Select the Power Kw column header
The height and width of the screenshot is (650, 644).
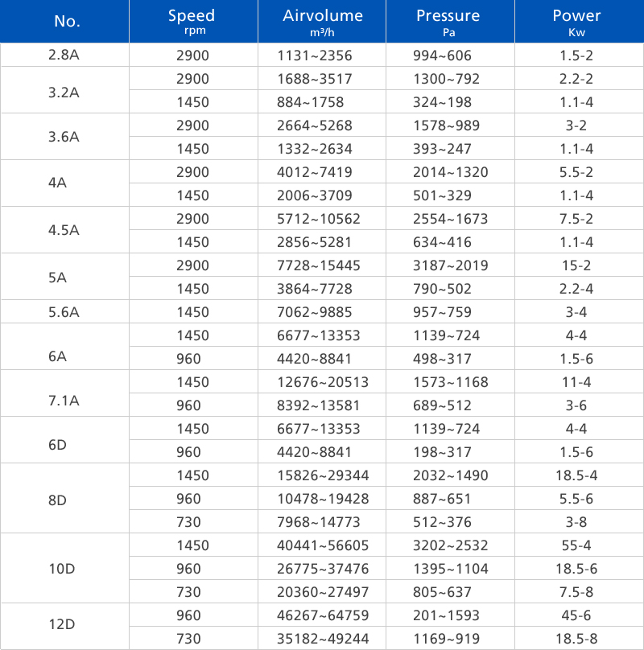577,22
